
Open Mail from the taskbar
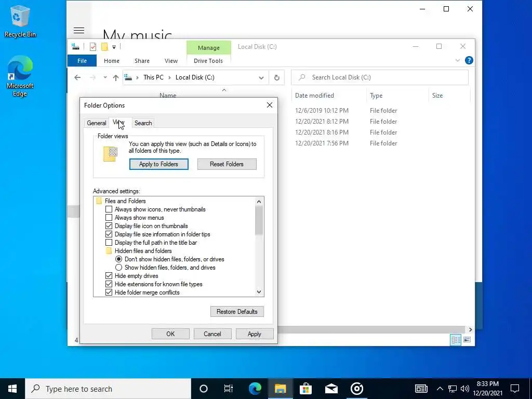[x=331, y=389]
